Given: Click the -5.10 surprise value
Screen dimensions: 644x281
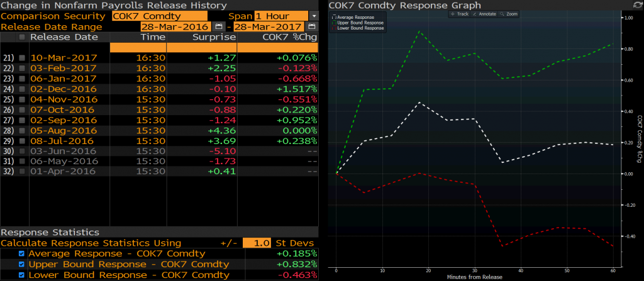Looking at the screenshot, I should pyautogui.click(x=222, y=151).
